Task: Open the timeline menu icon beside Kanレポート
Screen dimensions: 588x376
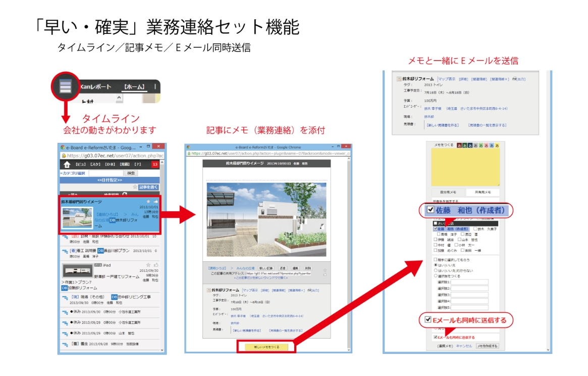Action: click(66, 86)
